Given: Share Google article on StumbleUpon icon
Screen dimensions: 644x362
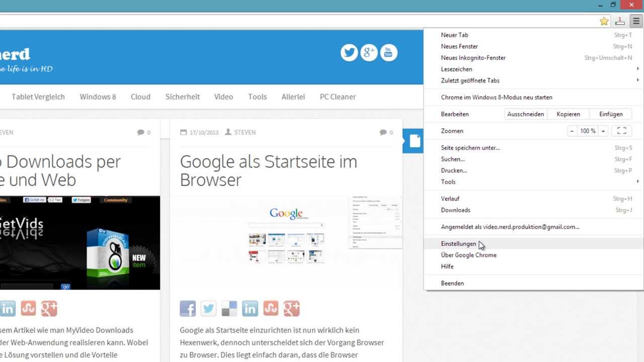Looking at the screenshot, I should [x=271, y=308].
